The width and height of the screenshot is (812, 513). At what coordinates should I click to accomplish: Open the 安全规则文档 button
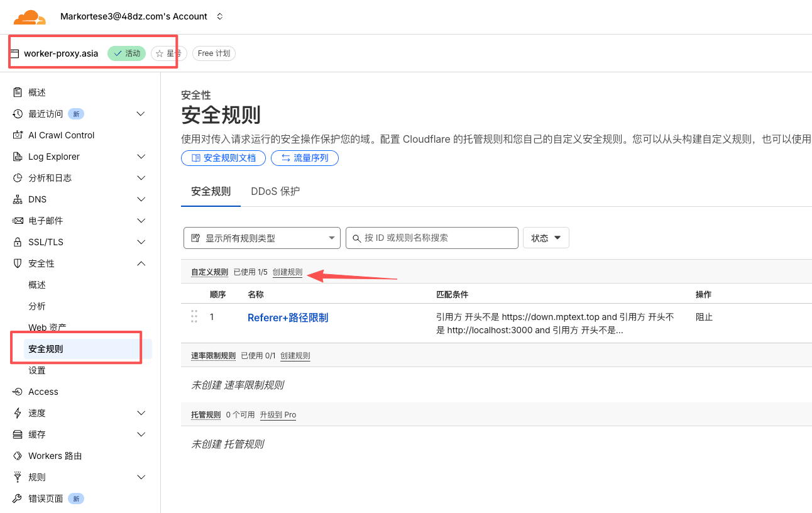click(x=223, y=158)
